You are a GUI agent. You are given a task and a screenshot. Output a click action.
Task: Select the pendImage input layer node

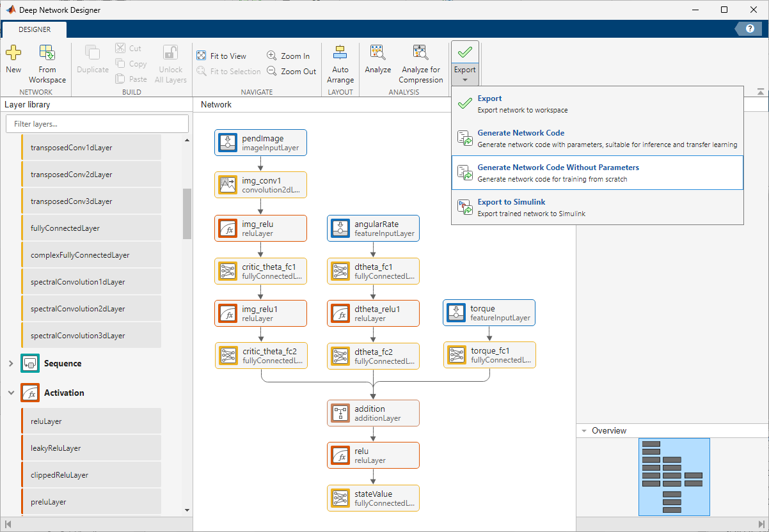[260, 143]
